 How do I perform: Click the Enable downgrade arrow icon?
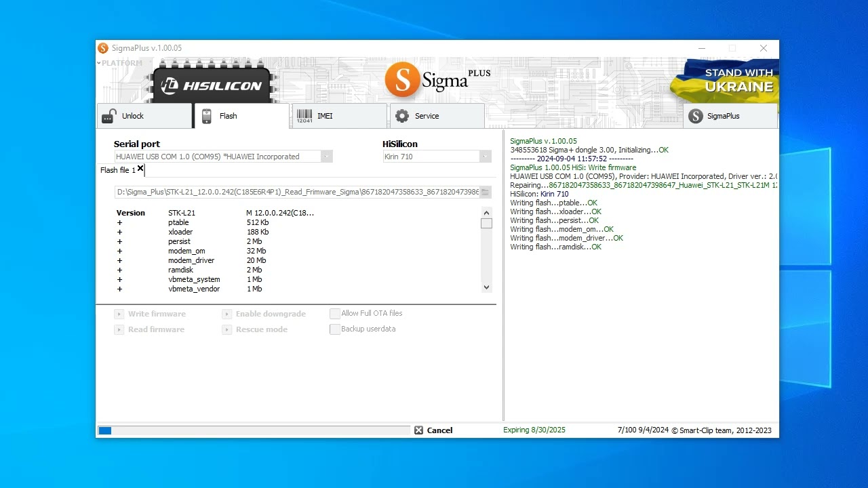[226, 314]
